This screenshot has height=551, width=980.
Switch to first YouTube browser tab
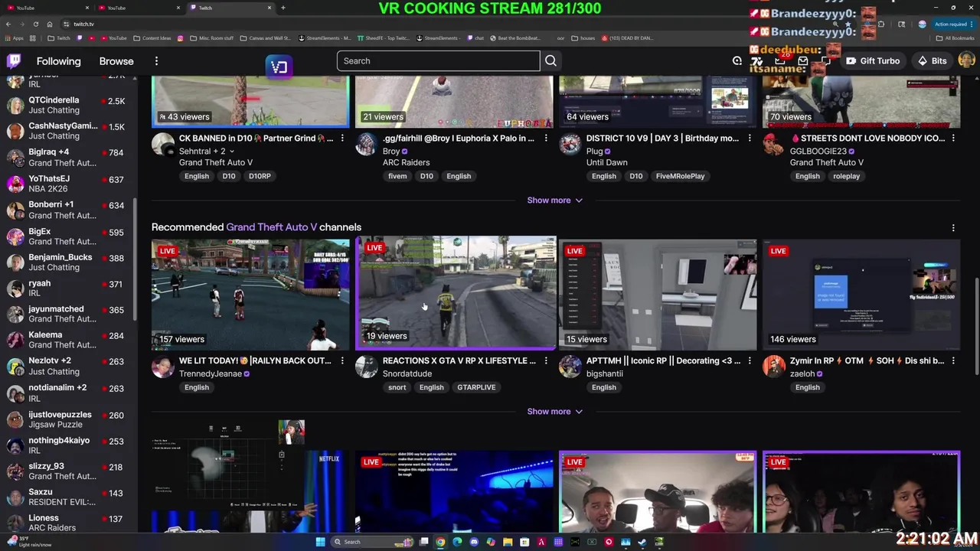pyautogui.click(x=47, y=8)
